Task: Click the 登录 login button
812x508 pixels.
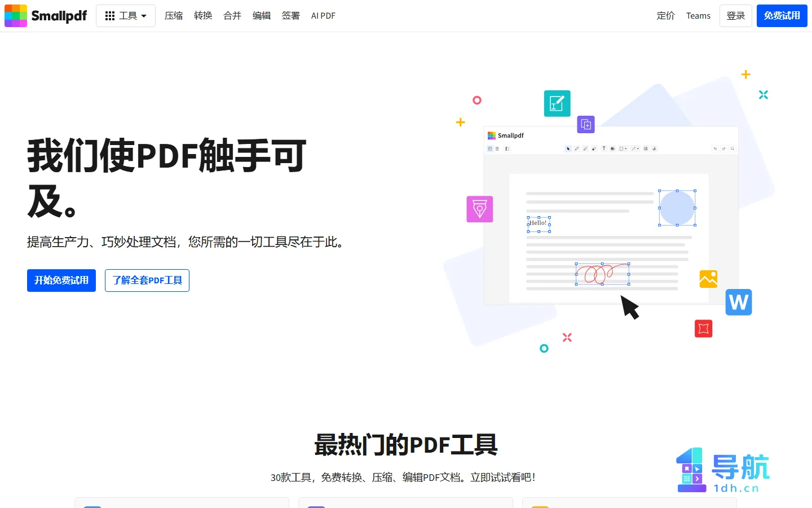Action: coord(736,16)
